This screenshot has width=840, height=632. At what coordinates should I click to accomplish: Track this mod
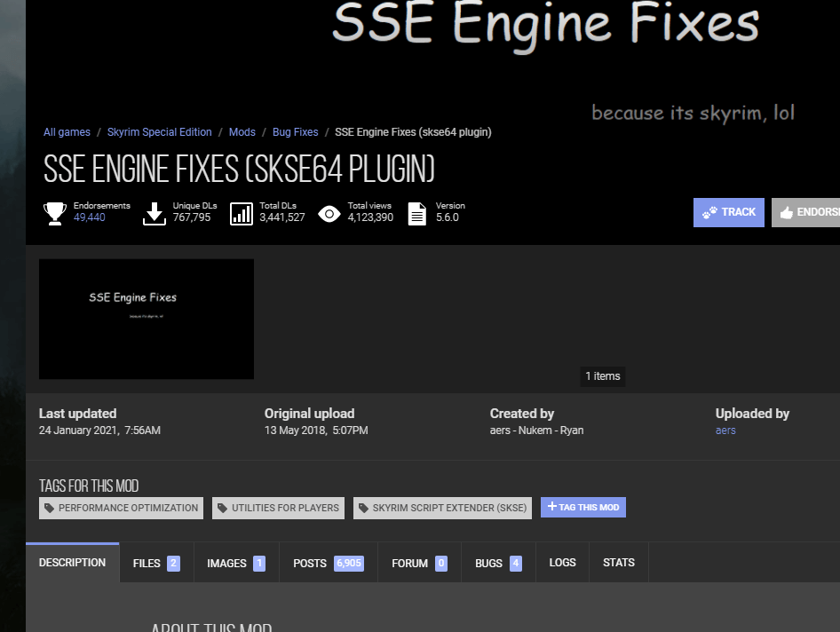tap(729, 213)
